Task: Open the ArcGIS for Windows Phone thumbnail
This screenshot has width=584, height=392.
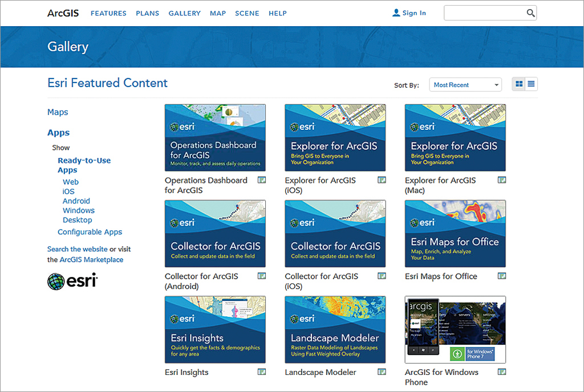Action: coord(455,329)
